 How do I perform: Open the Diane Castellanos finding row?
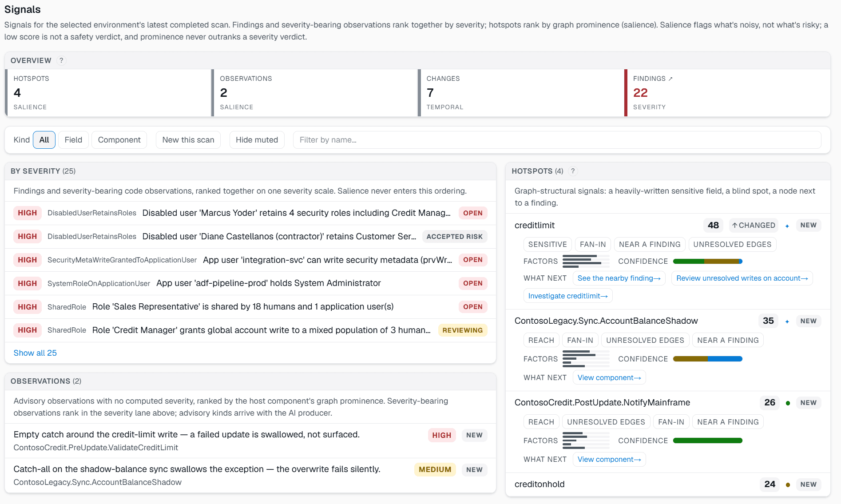[x=250, y=237]
